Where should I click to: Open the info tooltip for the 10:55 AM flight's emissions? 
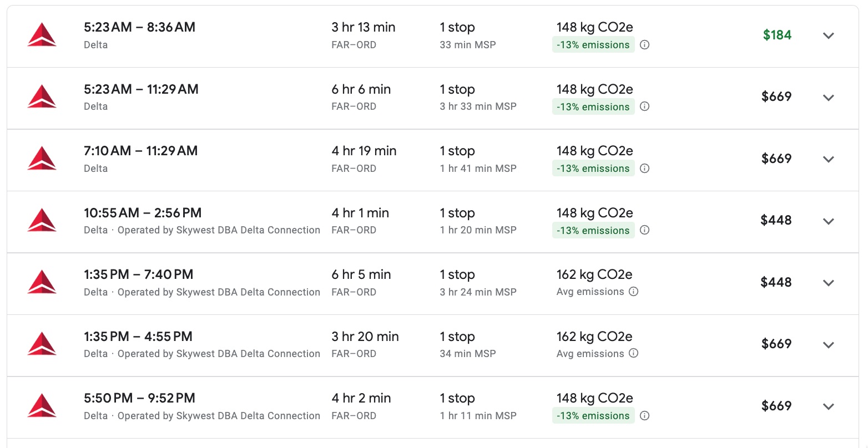coord(644,230)
